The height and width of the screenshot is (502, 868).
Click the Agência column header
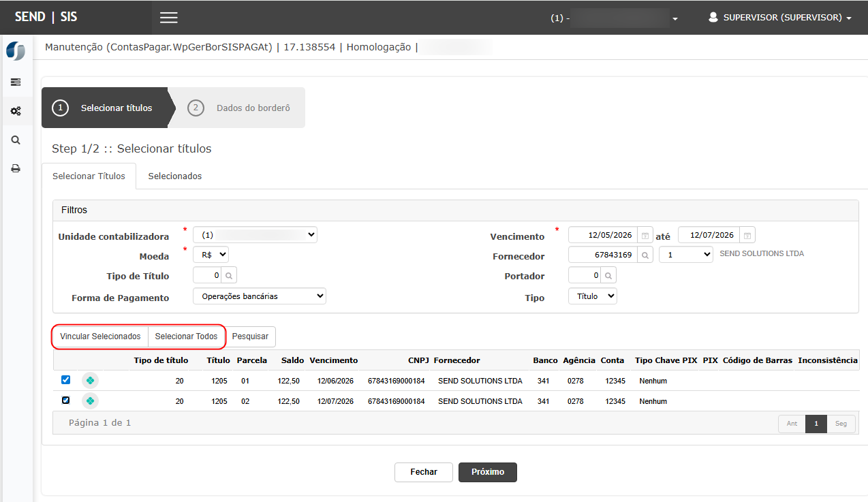[x=579, y=360]
